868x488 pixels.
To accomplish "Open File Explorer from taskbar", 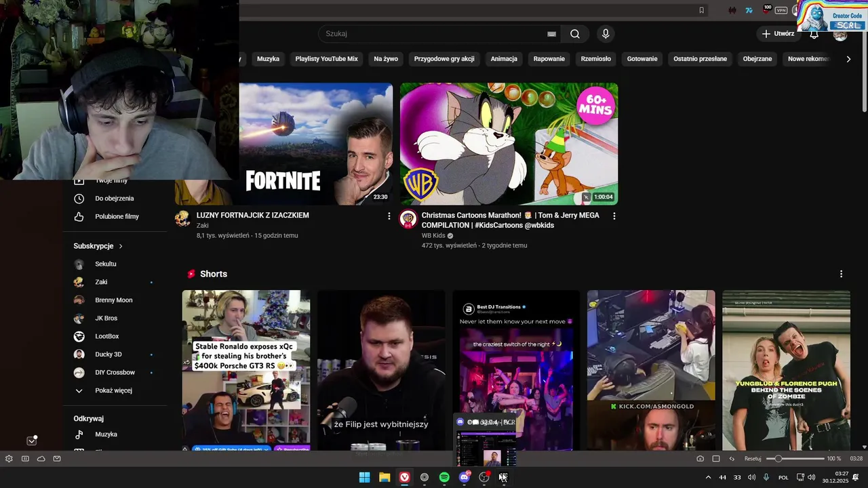I will (x=384, y=477).
